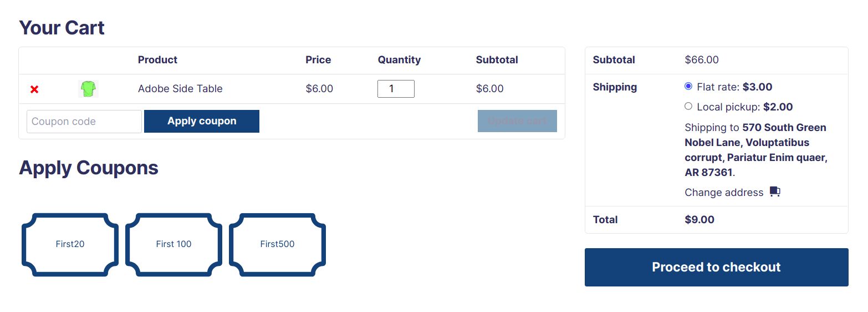Click the Quantity column header

pos(399,60)
